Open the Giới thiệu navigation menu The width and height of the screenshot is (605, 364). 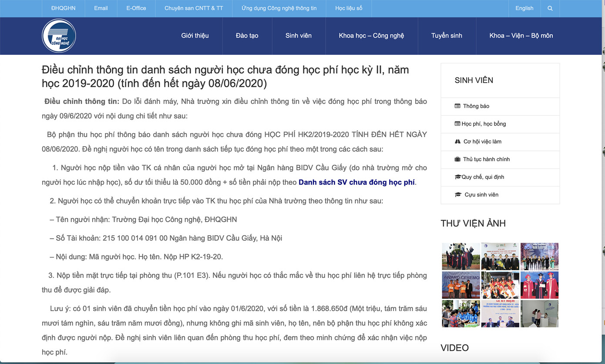pyautogui.click(x=195, y=36)
